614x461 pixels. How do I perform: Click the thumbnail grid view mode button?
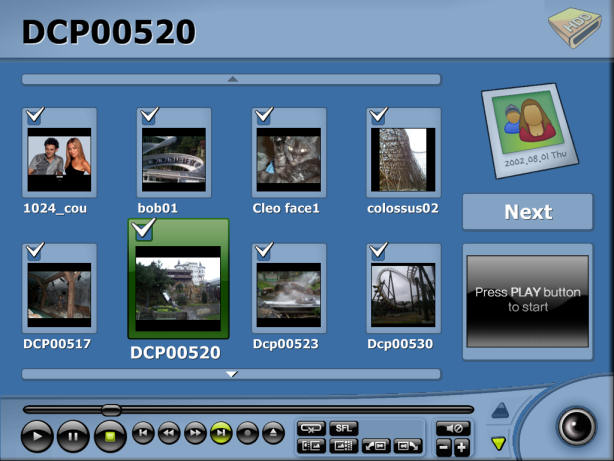point(344,446)
